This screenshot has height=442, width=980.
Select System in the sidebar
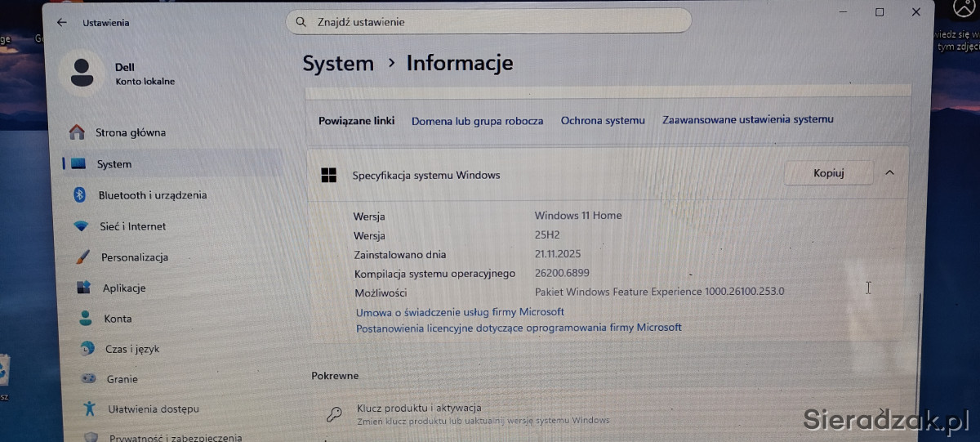pos(114,164)
